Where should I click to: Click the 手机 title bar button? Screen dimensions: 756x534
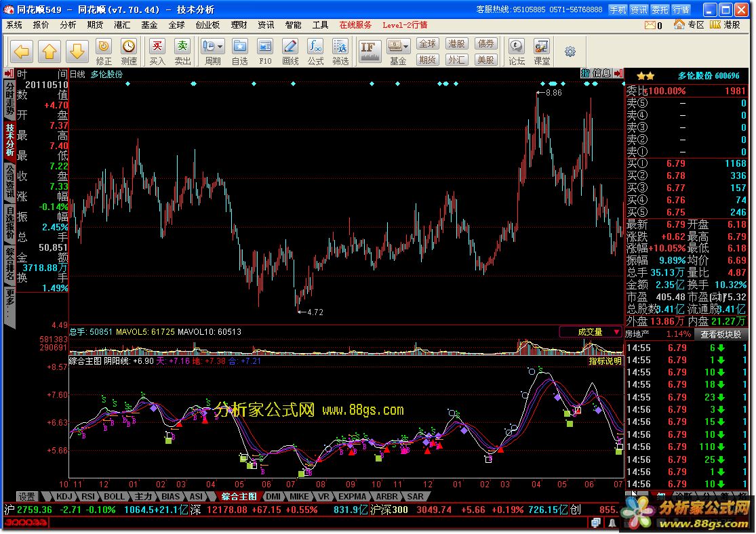(618, 9)
